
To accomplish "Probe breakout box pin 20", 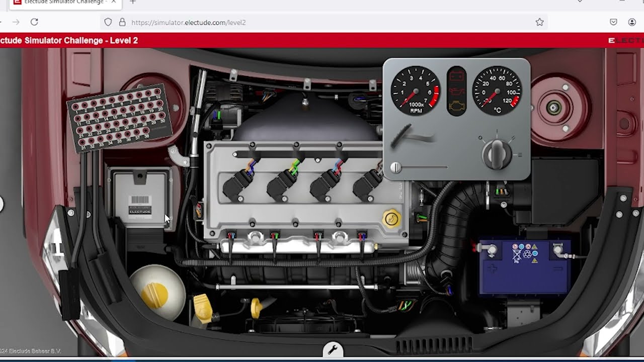I will pyautogui.click(x=159, y=104).
